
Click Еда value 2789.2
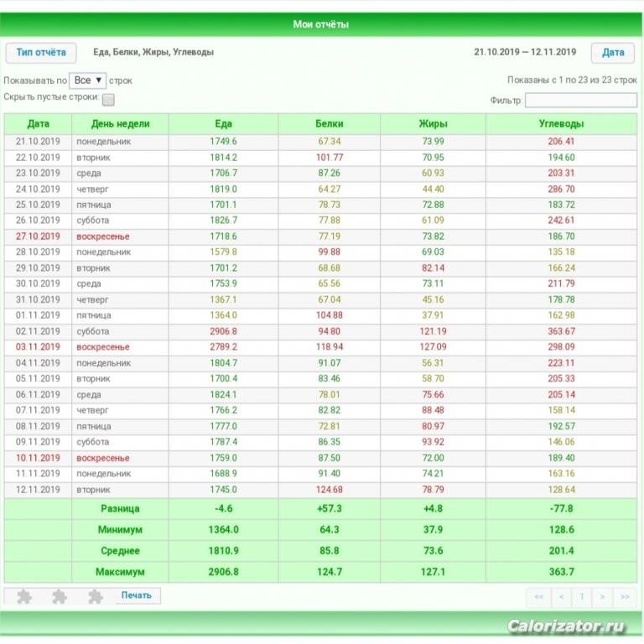coord(223,347)
